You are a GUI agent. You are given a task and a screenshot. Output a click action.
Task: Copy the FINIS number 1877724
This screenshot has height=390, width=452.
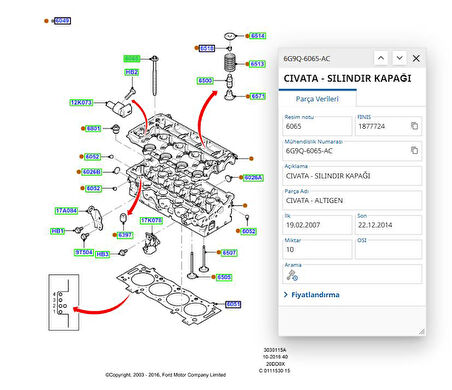coord(414,126)
